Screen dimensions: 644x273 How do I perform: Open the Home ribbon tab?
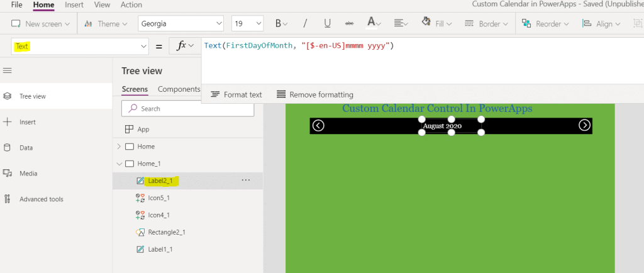tap(43, 5)
